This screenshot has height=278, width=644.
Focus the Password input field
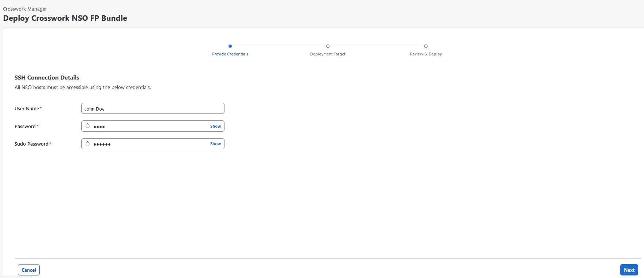pyautogui.click(x=153, y=126)
